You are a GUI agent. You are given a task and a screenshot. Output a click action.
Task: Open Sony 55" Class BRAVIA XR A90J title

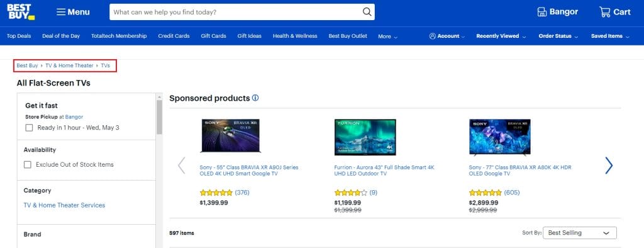pos(249,171)
